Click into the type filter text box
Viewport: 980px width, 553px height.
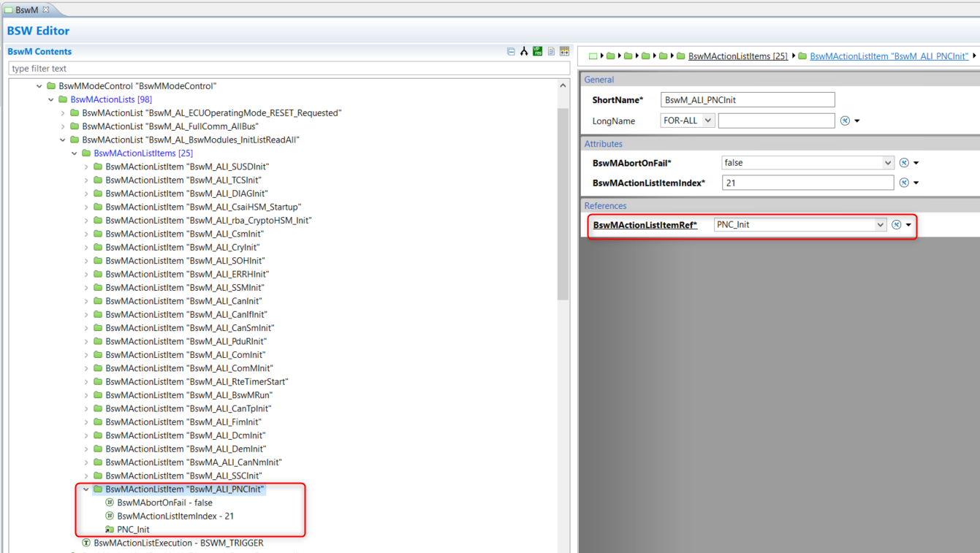289,69
